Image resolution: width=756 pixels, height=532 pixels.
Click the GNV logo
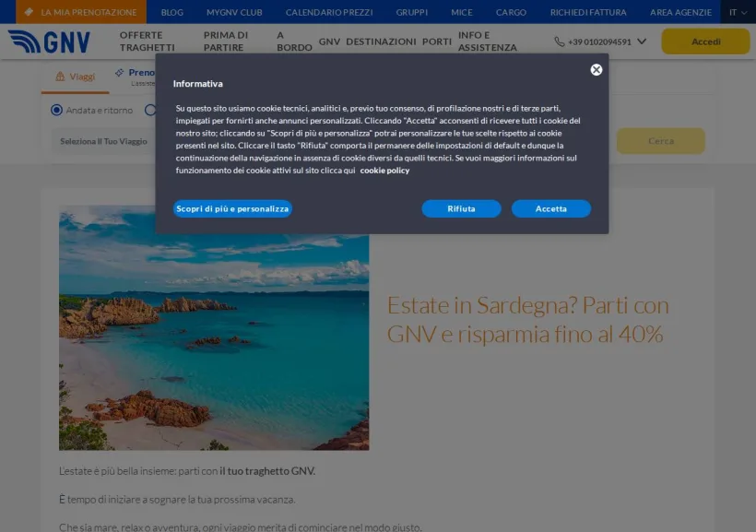pyautogui.click(x=49, y=41)
